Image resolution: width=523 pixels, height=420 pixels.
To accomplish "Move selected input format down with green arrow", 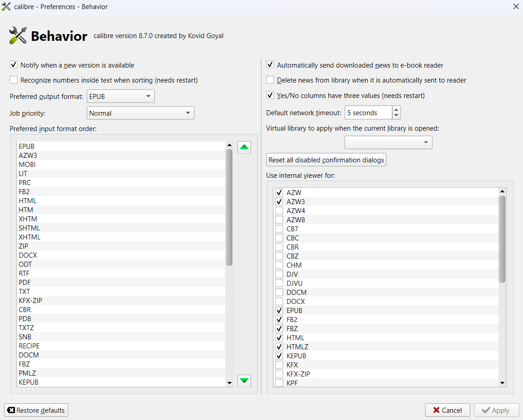I will [244, 381].
